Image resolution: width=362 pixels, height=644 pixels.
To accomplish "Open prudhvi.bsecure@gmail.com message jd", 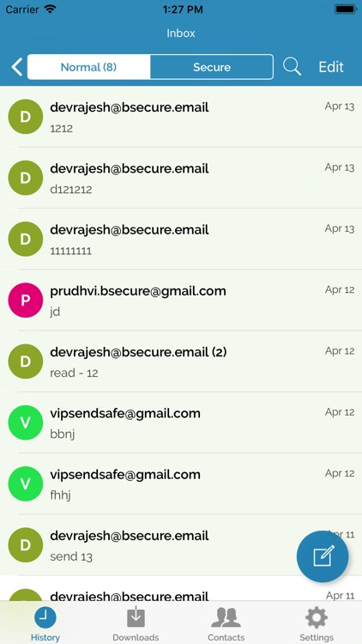I will pyautogui.click(x=181, y=301).
